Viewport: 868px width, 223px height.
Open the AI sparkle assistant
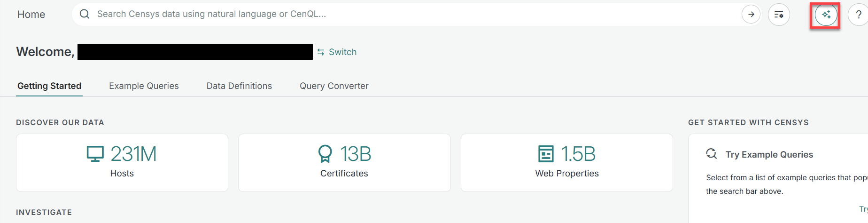[x=826, y=15]
